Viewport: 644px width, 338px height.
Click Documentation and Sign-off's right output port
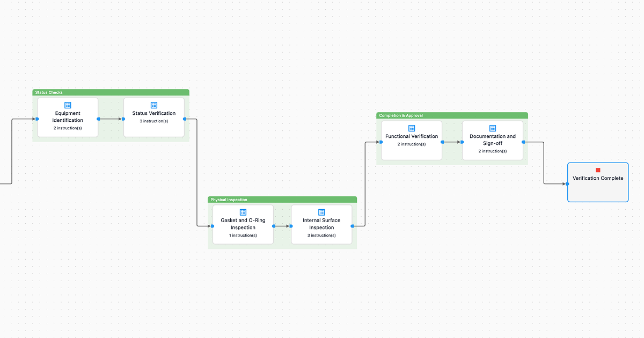coord(523,142)
